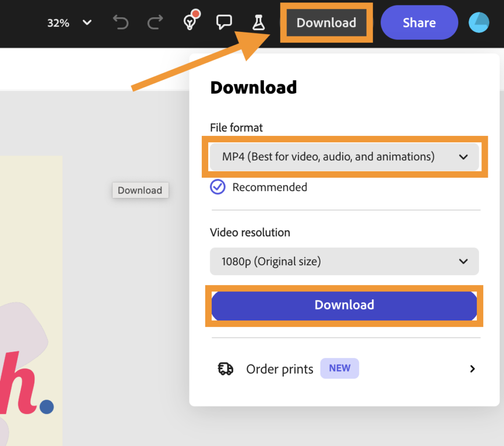Viewport: 504px width, 446px height.
Task: Open the beaker labs icon
Action: click(258, 23)
